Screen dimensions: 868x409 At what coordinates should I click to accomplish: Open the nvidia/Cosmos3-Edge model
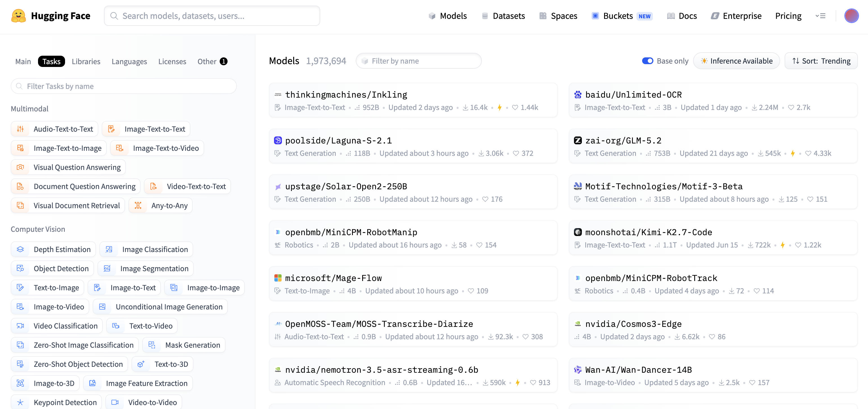(x=713, y=330)
